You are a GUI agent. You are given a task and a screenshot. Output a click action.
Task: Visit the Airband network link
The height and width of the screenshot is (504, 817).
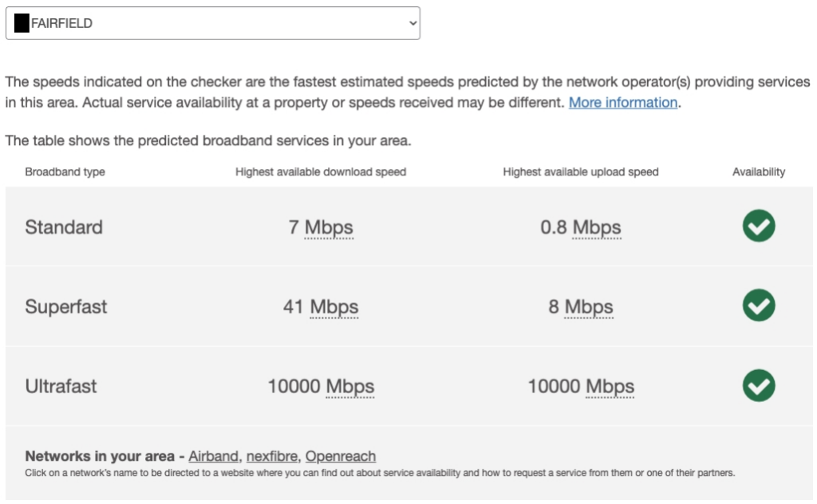coord(213,456)
